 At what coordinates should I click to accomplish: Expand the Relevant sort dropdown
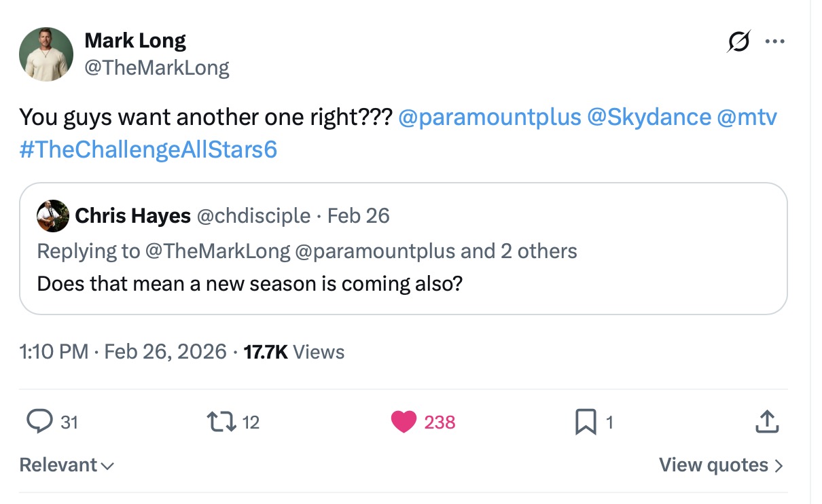[67, 465]
